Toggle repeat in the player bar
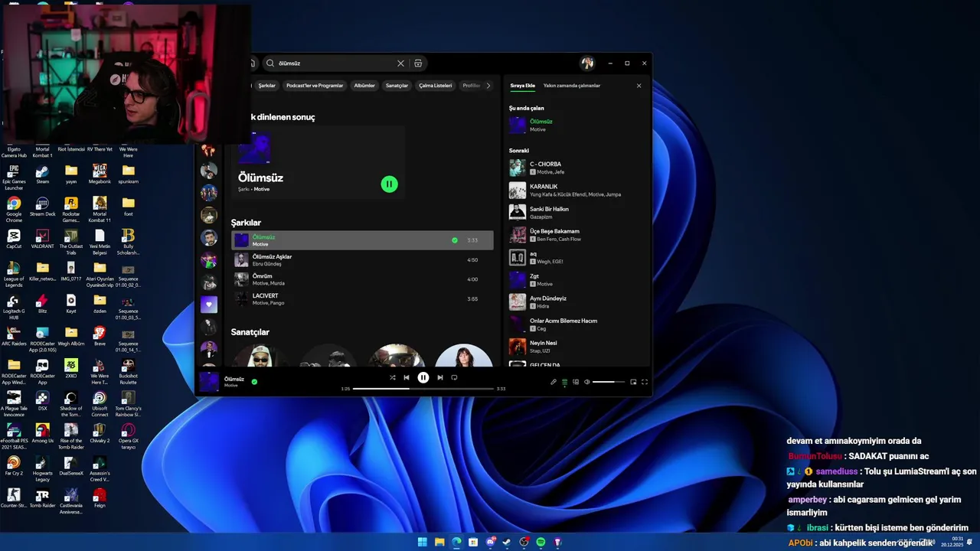Screen dimensions: 980x551 tap(454, 377)
